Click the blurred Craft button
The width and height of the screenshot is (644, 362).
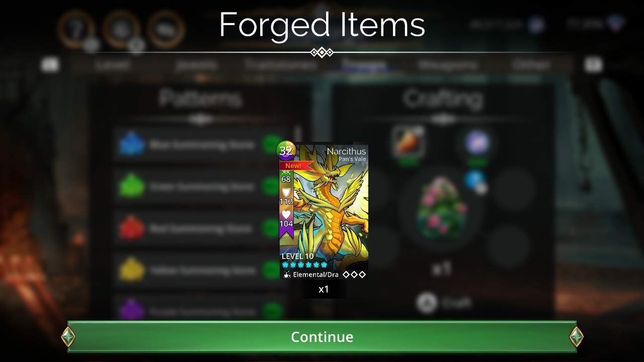443,303
